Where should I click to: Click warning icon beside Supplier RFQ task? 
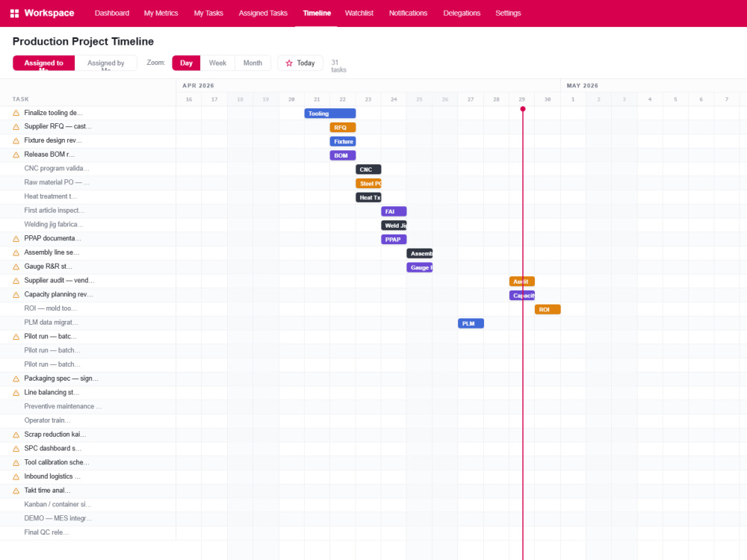(x=16, y=127)
